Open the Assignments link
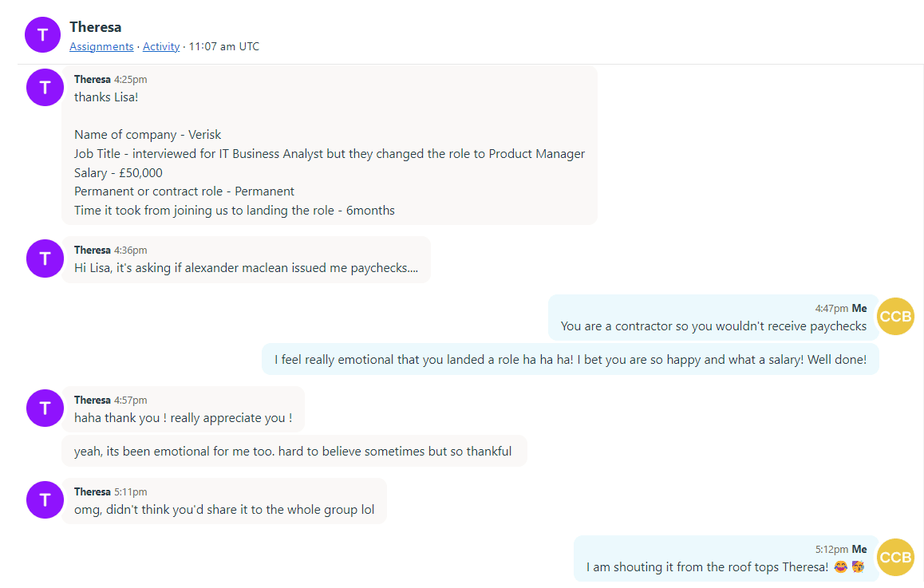Screen dimensions: 924x588 [x=101, y=46]
